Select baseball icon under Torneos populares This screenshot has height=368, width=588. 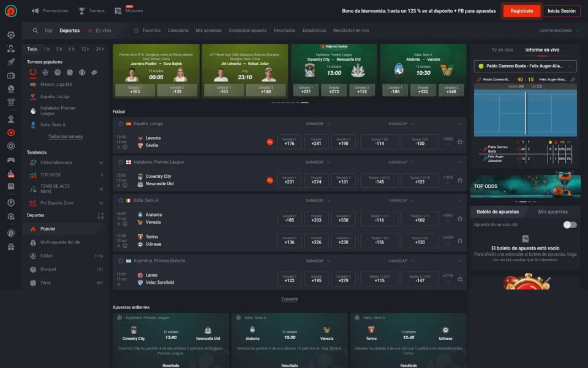[82, 72]
